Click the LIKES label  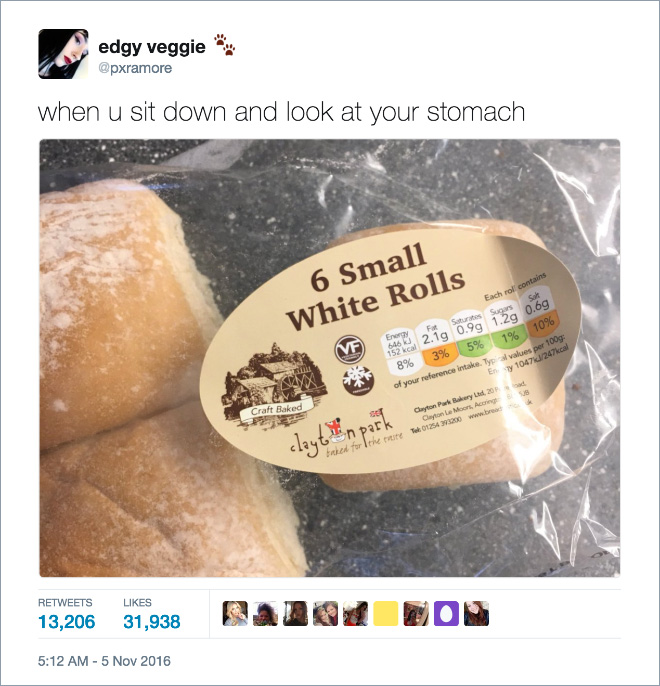click(137, 602)
